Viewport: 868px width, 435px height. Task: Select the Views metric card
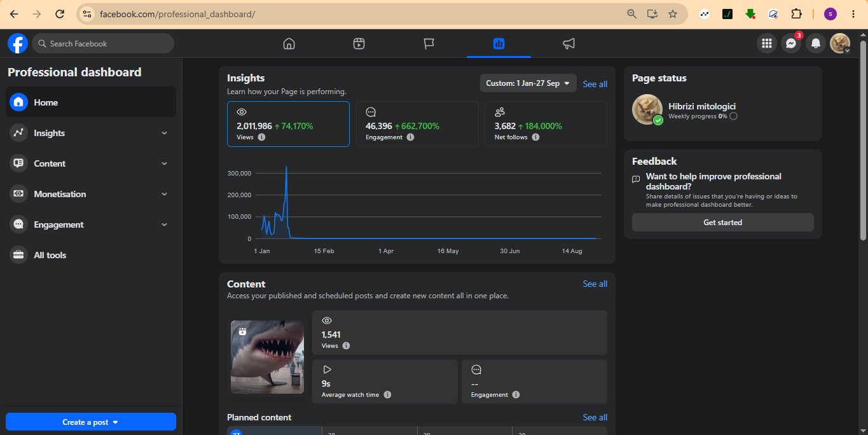pyautogui.click(x=288, y=124)
